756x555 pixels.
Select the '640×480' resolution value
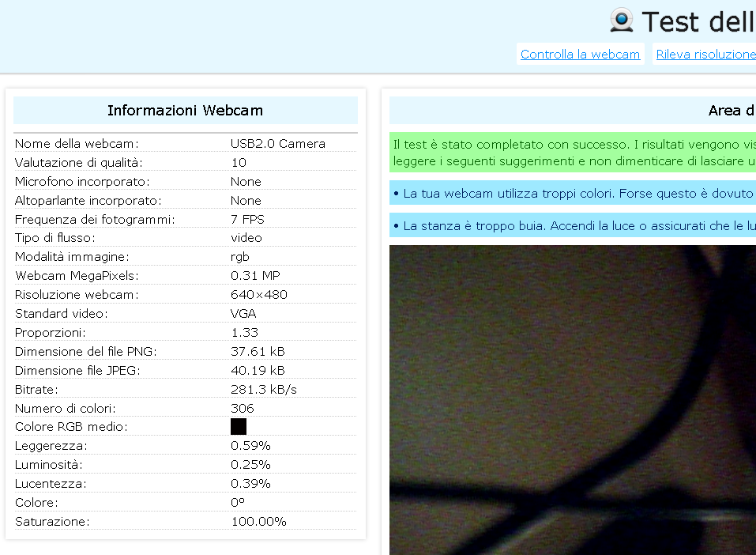[259, 295]
